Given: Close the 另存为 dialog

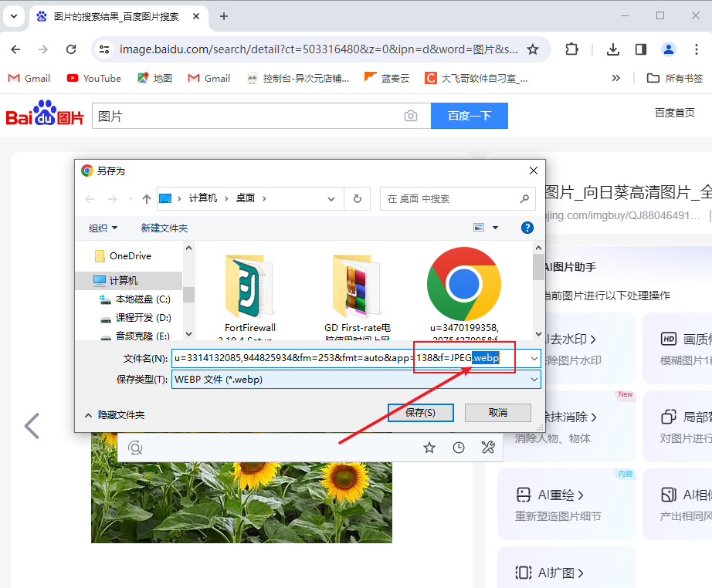Looking at the screenshot, I should pos(534,171).
